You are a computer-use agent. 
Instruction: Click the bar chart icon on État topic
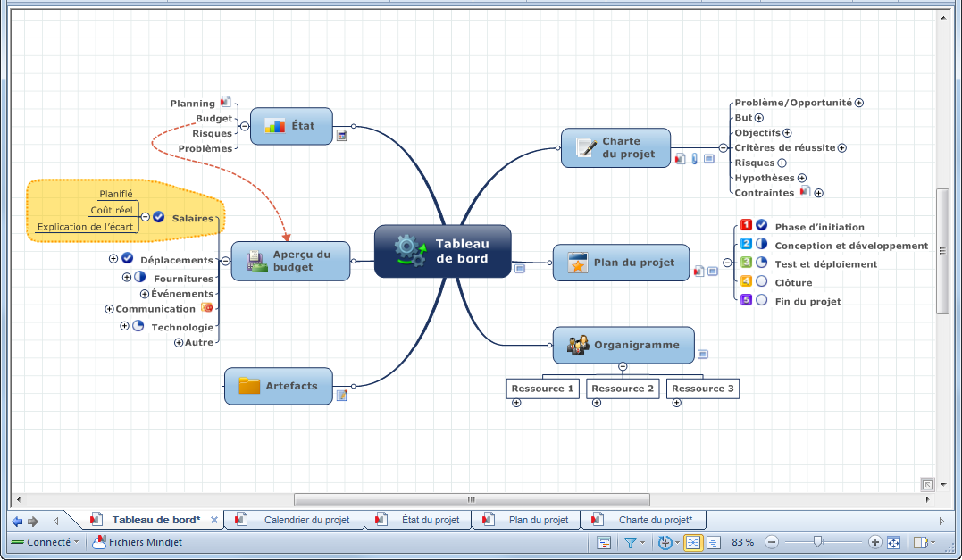pyautogui.click(x=274, y=126)
